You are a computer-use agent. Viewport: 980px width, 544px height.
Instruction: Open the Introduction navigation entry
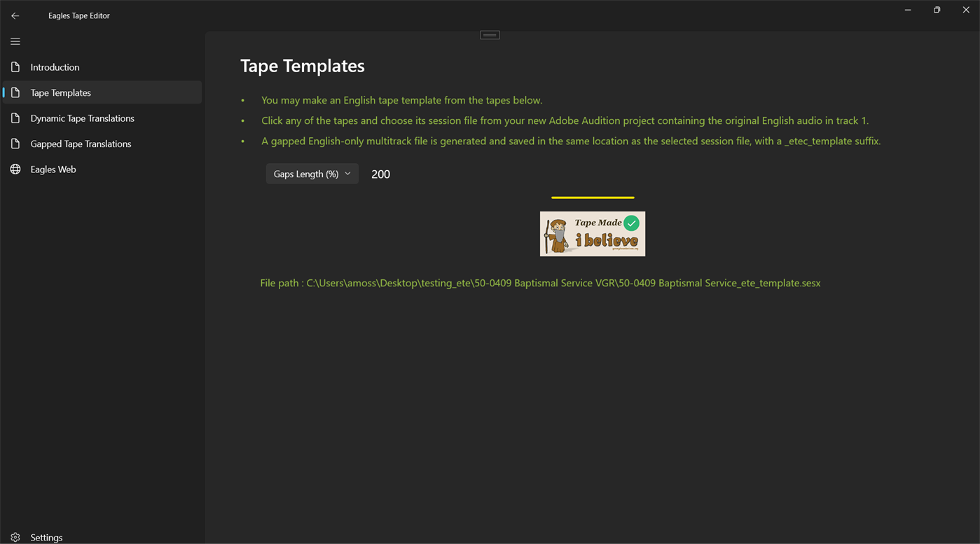[x=55, y=67]
